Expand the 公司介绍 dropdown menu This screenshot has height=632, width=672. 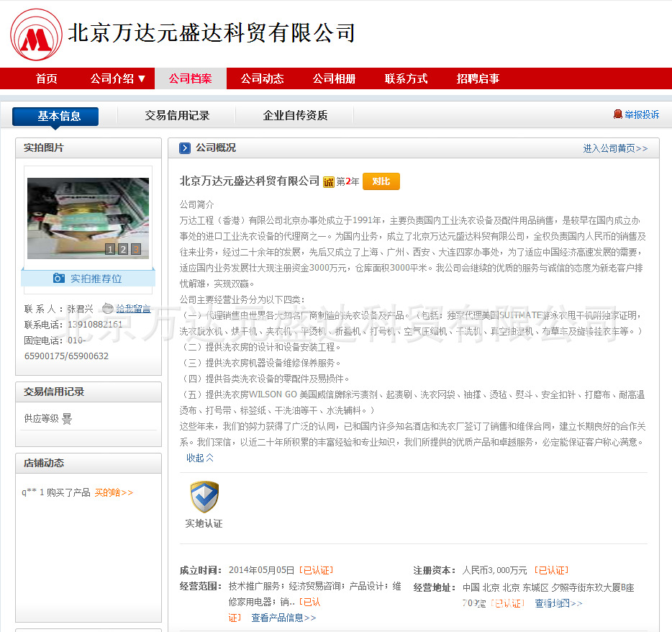click(x=118, y=79)
